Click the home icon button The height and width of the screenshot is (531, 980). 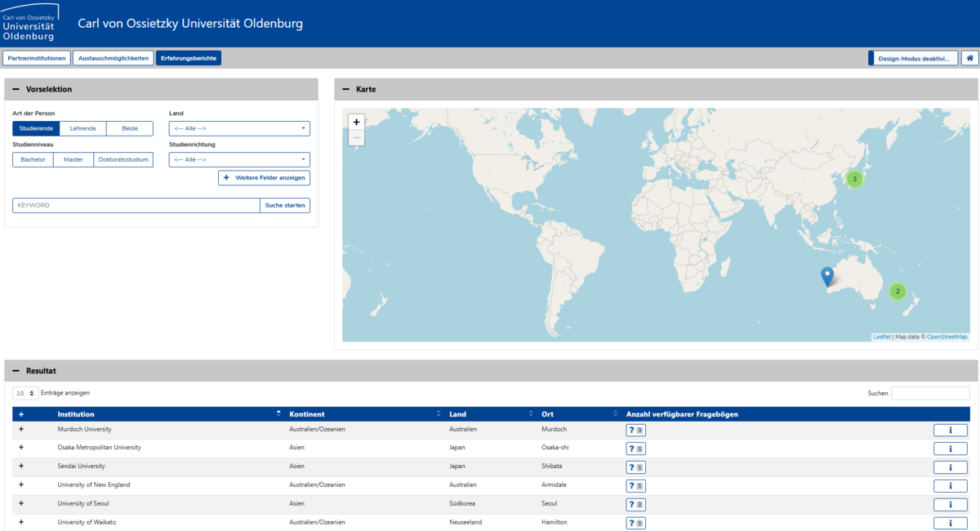coord(969,58)
